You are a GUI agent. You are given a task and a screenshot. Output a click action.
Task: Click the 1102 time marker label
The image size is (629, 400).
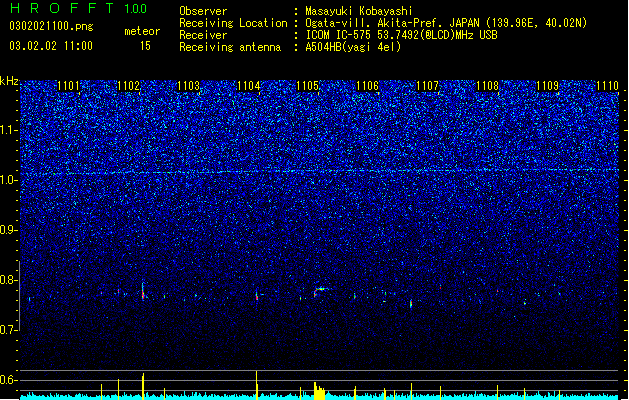point(128,86)
